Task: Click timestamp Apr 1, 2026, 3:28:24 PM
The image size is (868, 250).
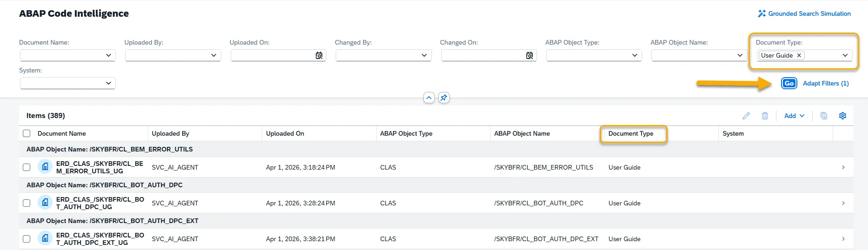Action: click(300, 203)
